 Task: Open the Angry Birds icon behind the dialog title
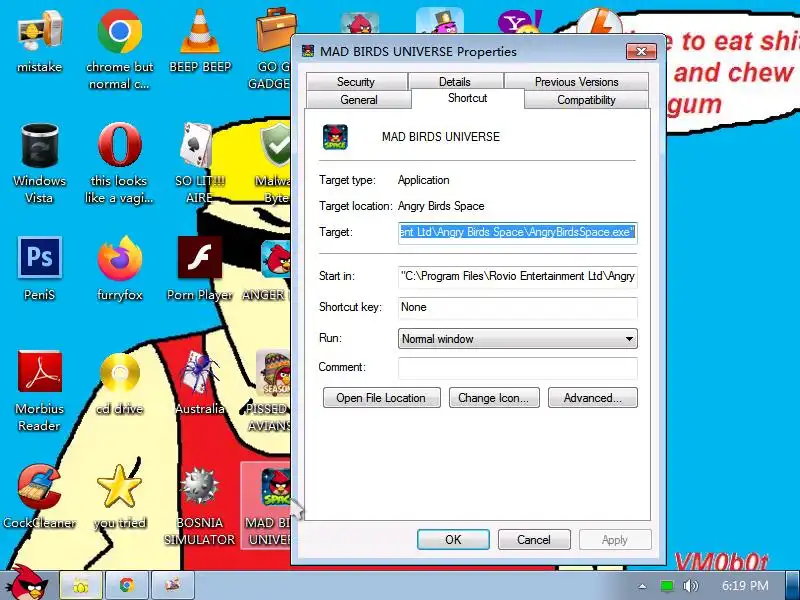pyautogui.click(x=360, y=22)
